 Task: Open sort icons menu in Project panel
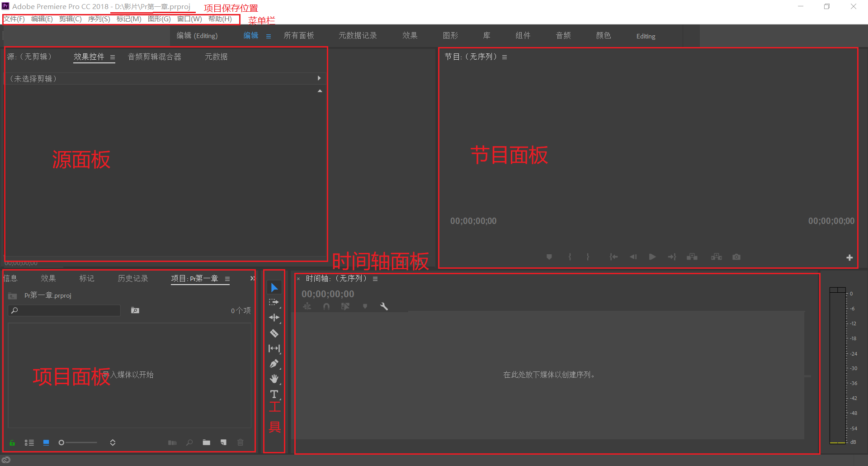point(113,442)
